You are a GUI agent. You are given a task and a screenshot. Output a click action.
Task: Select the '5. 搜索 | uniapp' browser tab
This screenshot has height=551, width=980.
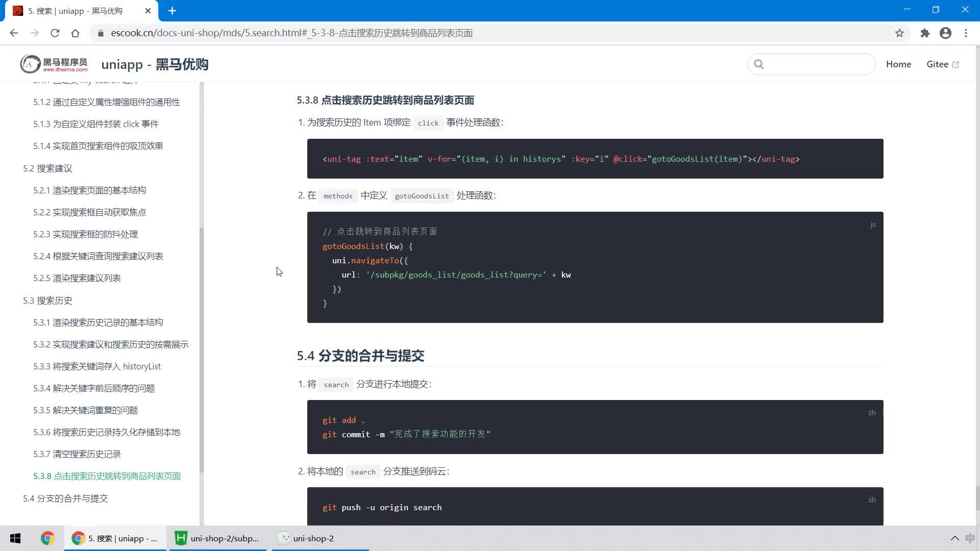coord(82,11)
